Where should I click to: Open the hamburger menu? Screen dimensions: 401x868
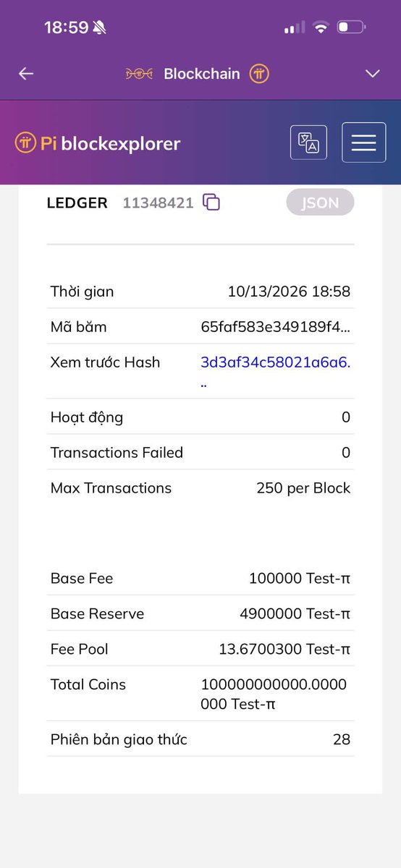point(363,142)
